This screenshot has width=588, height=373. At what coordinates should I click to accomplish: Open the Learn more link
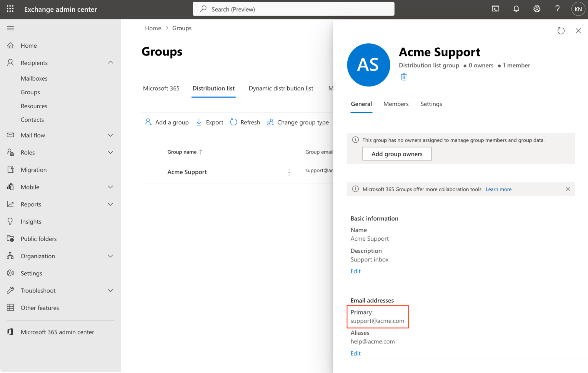click(x=498, y=189)
